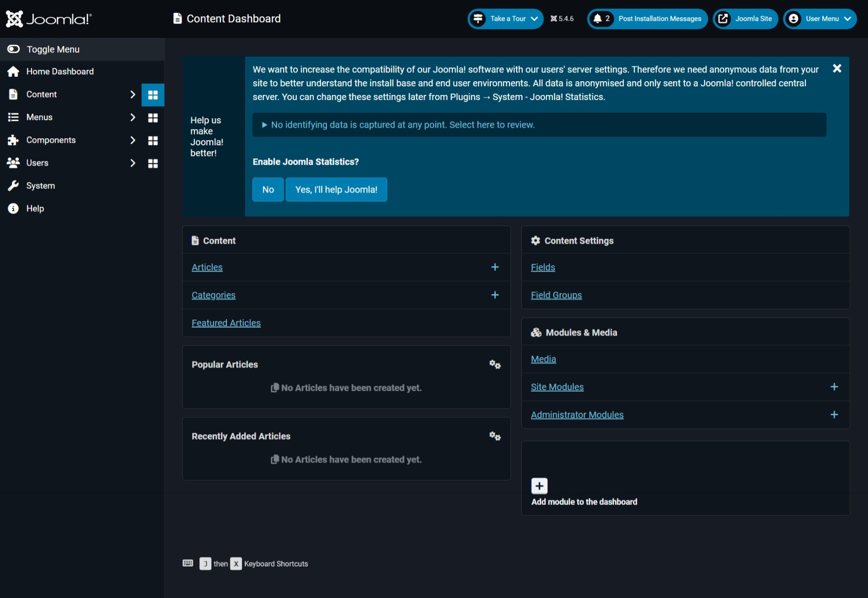
Task: Open Menus dashboard grid icon
Action: pos(153,118)
